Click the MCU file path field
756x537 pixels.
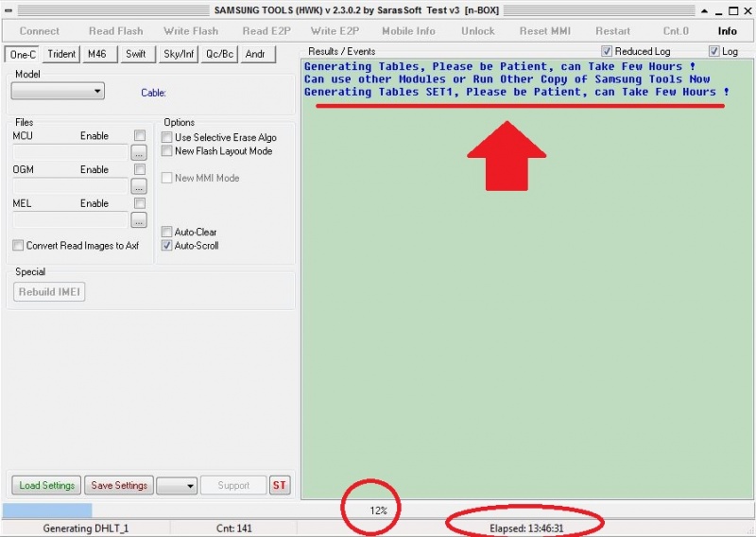[70, 152]
